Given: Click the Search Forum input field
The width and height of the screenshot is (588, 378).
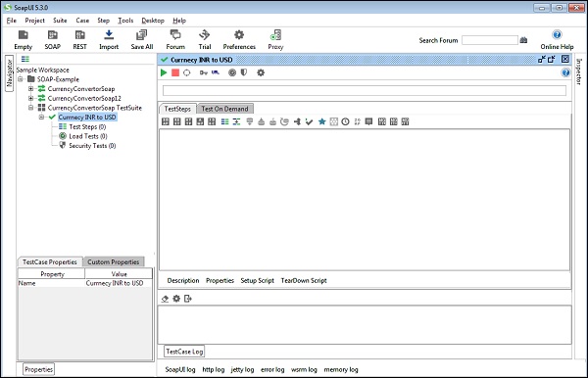Looking at the screenshot, I should coord(490,40).
